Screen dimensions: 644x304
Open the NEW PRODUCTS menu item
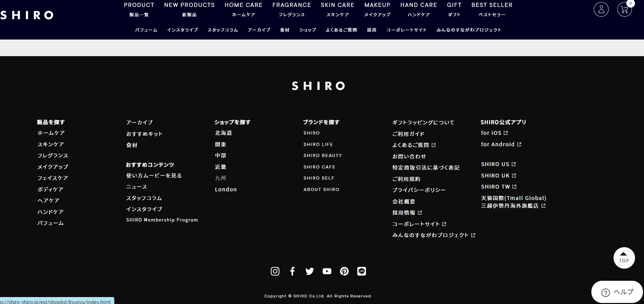pos(189,9)
